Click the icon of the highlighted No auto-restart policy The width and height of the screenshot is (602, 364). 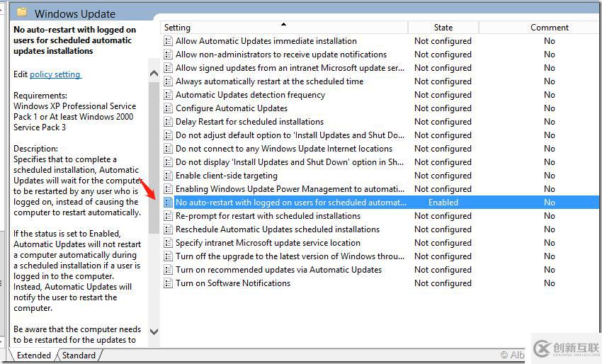tap(168, 203)
